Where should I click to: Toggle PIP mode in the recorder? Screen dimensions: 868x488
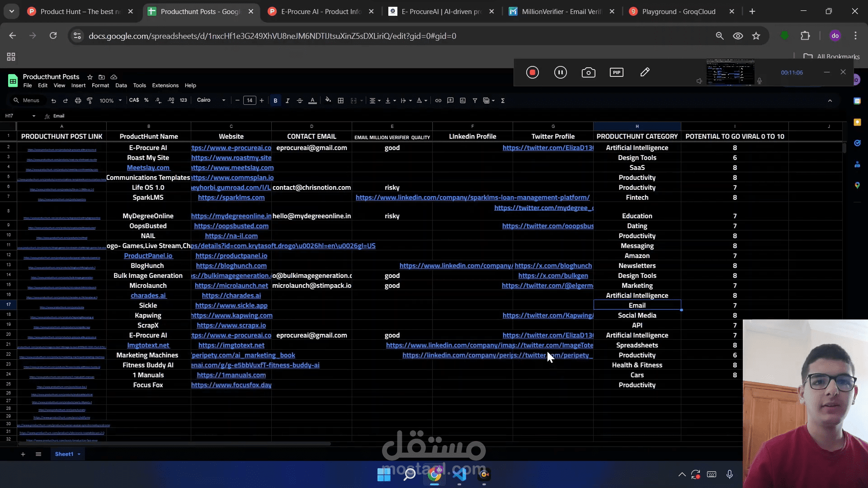coord(617,72)
